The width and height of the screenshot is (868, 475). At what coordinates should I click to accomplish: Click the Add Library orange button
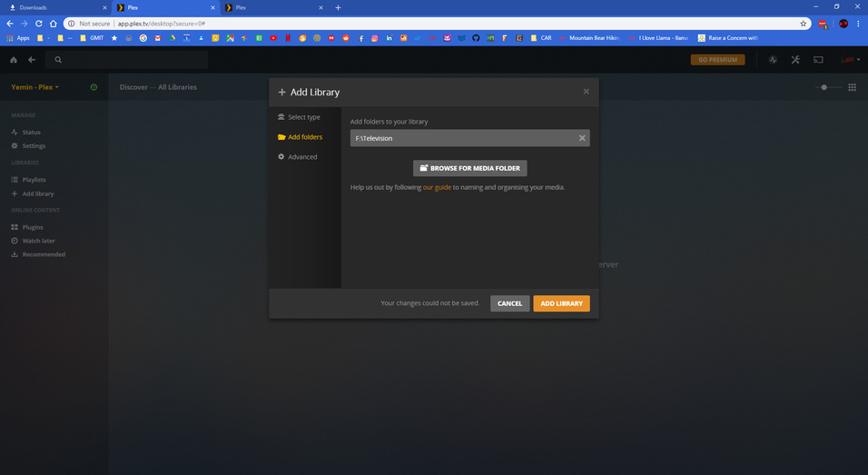click(561, 303)
